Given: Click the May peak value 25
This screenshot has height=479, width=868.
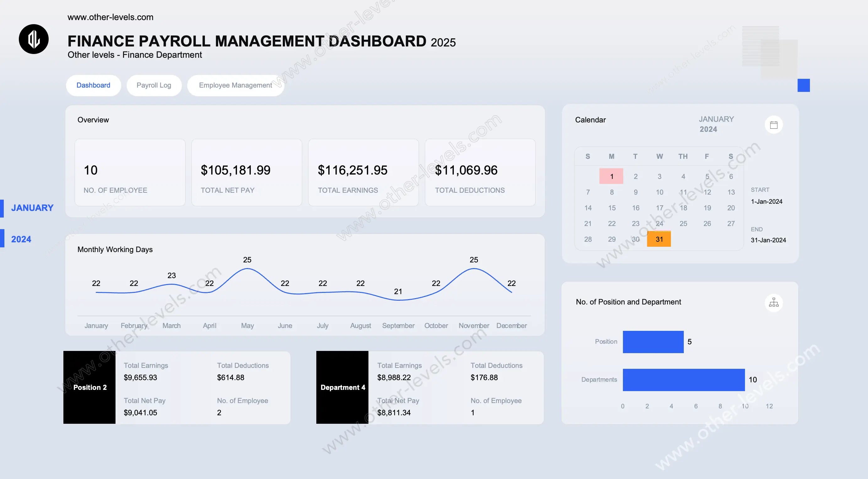Looking at the screenshot, I should tap(247, 260).
